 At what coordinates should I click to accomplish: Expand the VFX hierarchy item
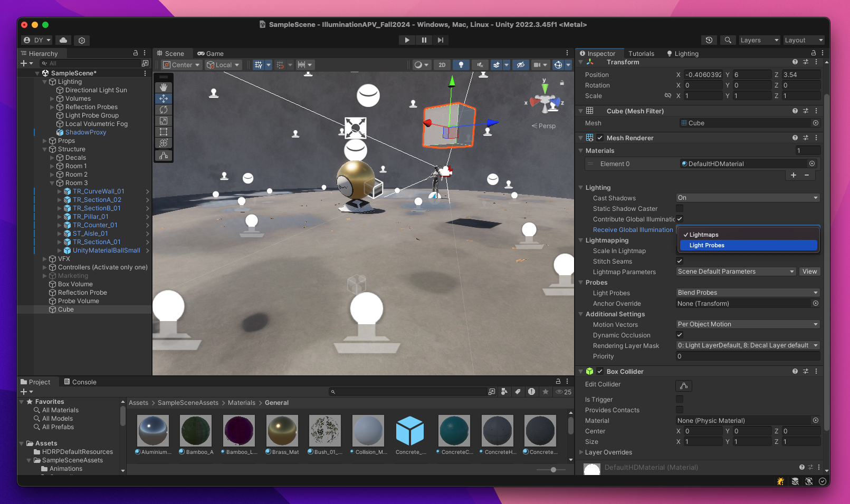click(45, 259)
